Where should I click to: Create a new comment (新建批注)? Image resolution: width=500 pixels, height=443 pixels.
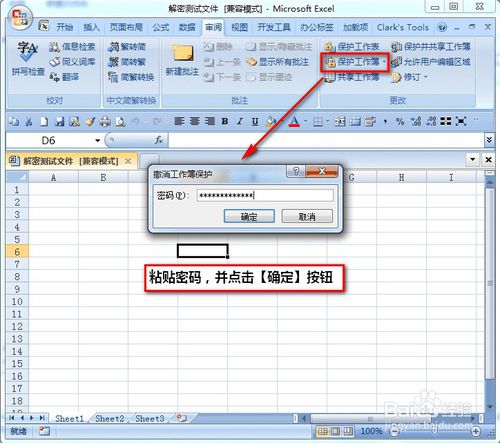coord(182,60)
